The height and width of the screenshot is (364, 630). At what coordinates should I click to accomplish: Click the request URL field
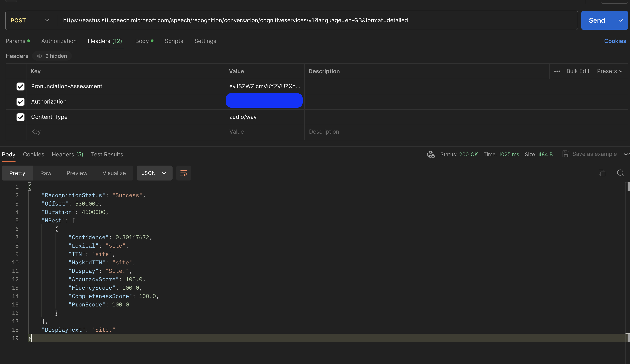(317, 21)
